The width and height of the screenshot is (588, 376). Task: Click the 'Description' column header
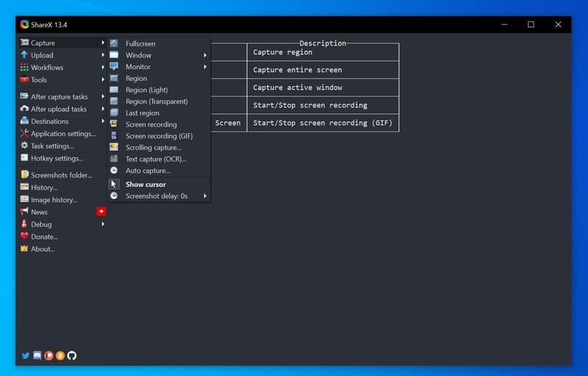323,43
